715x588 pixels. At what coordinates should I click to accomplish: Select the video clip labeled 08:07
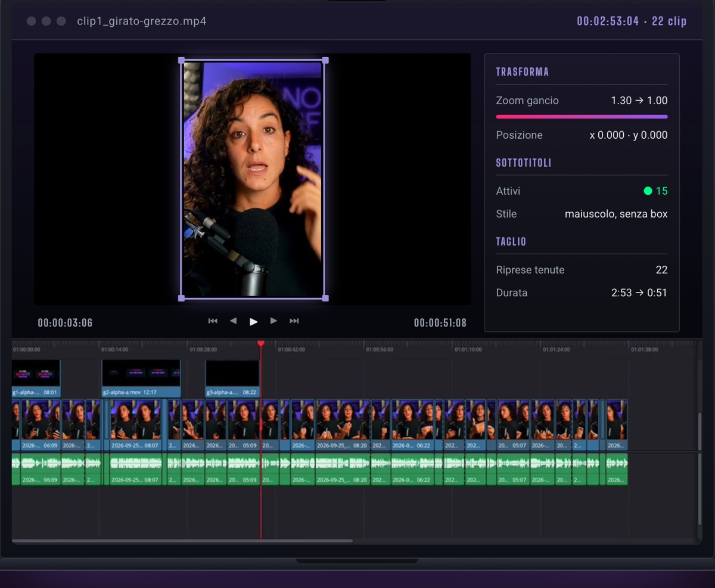[x=135, y=425]
